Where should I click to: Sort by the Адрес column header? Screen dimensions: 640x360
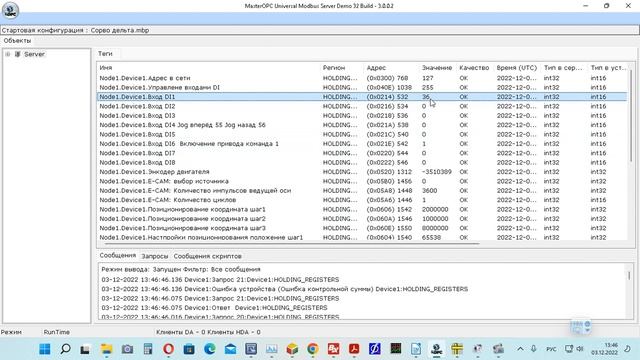point(376,67)
